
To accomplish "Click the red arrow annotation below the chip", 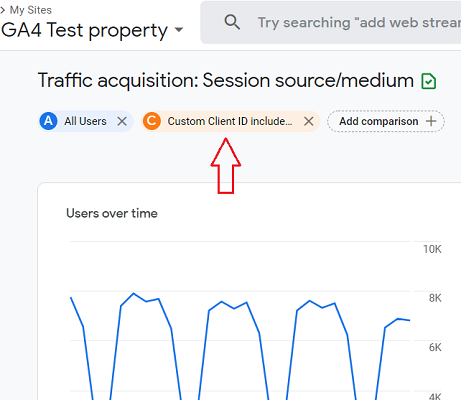I will tap(226, 166).
